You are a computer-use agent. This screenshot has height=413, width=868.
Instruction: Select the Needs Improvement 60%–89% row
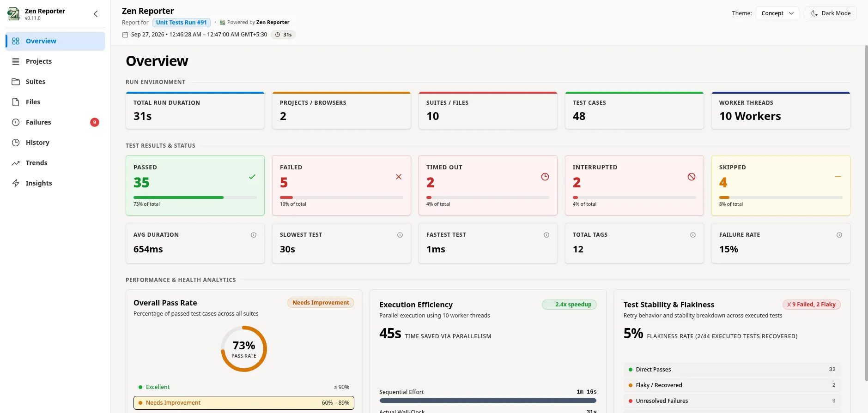tap(244, 403)
